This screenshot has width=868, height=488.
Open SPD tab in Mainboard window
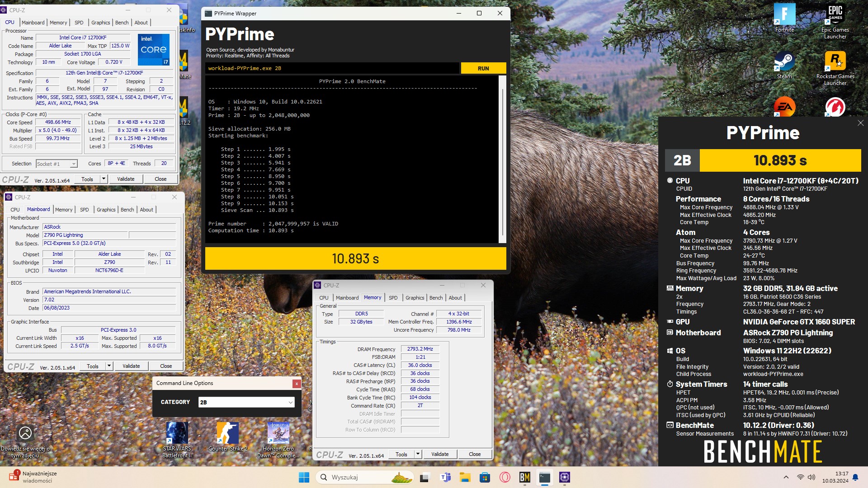point(85,210)
